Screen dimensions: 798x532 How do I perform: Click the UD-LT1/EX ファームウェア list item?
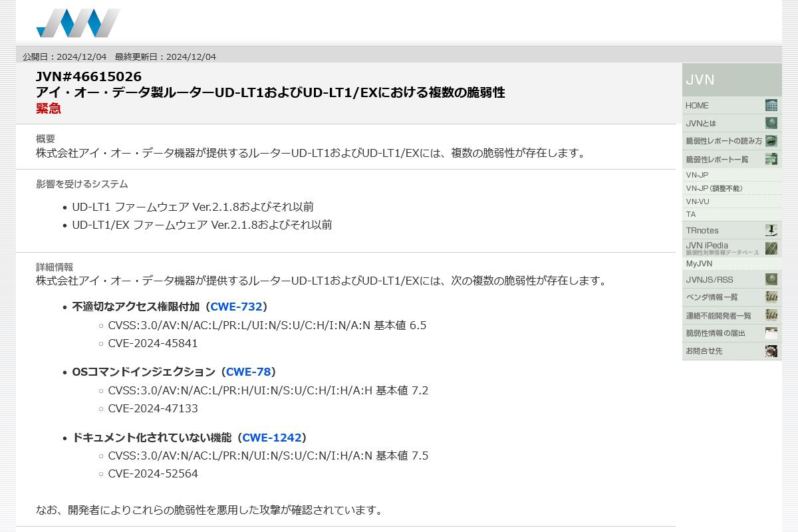coord(202,225)
